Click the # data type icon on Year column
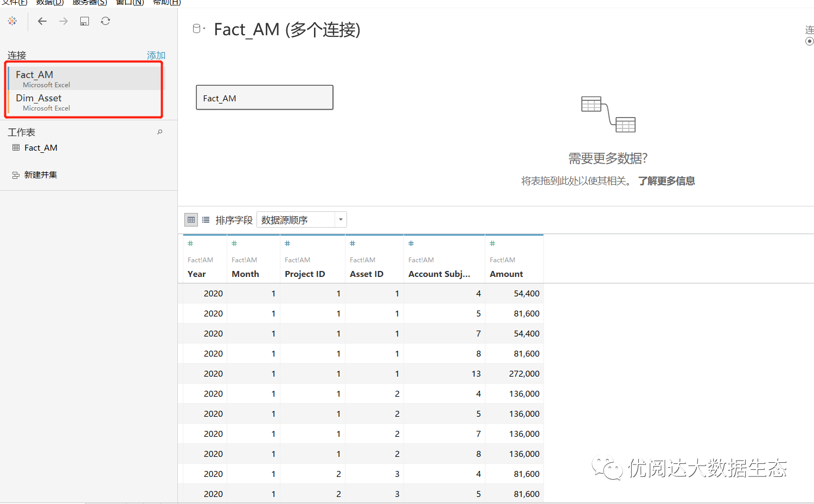The height and width of the screenshot is (504, 814). coord(190,243)
